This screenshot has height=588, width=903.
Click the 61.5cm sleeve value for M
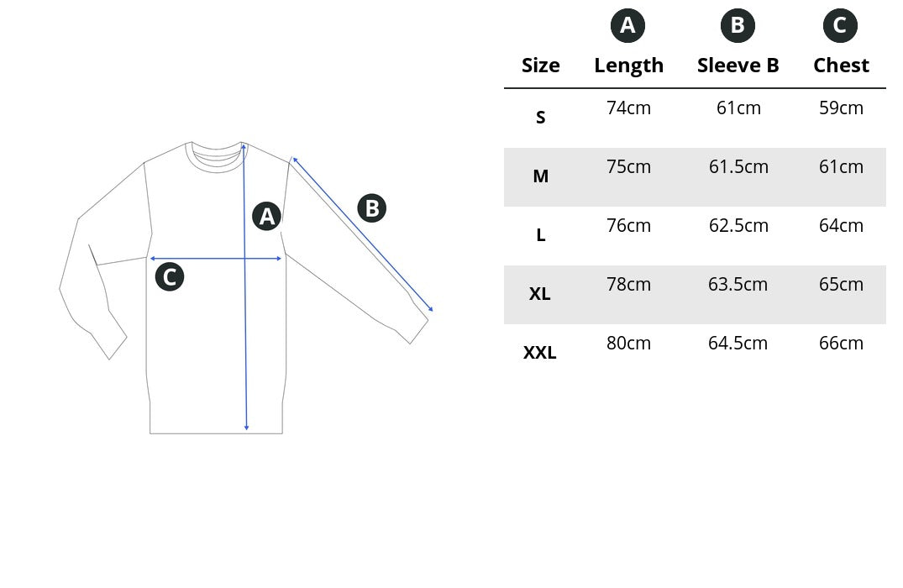tap(738, 167)
